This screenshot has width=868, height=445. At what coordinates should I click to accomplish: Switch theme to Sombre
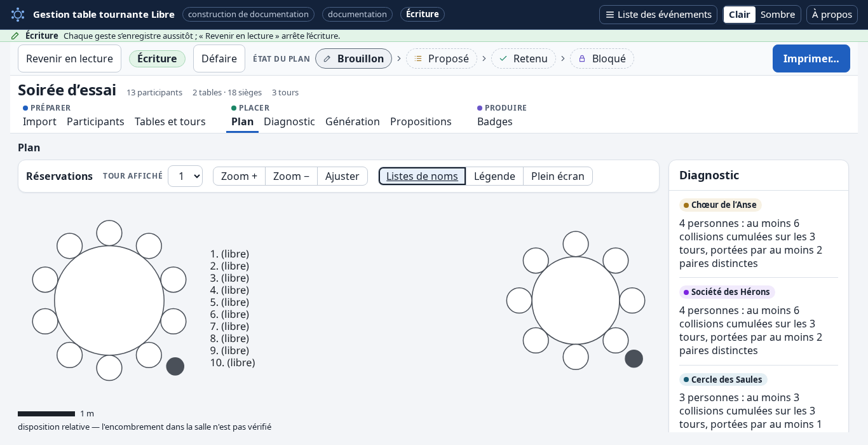778,15
